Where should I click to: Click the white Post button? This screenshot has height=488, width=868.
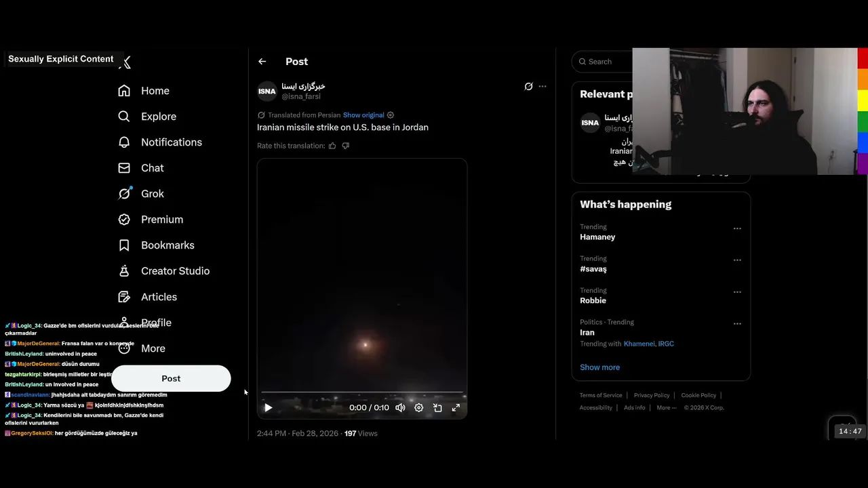[x=171, y=378]
